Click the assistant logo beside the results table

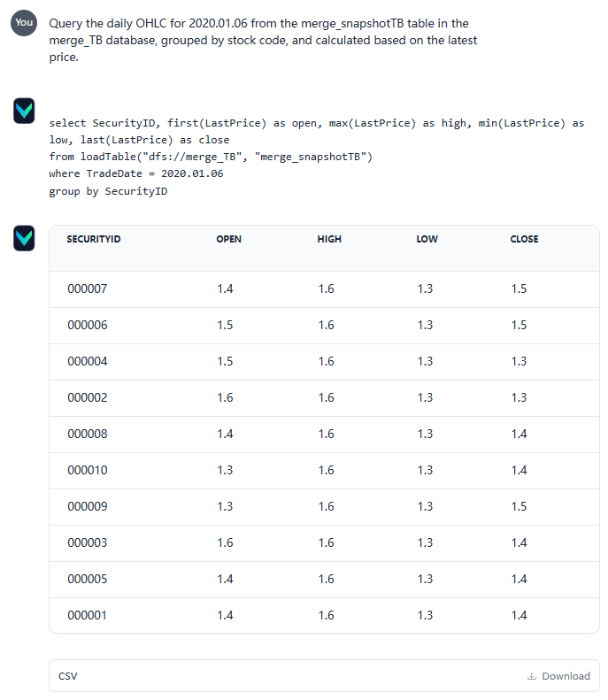(x=24, y=237)
